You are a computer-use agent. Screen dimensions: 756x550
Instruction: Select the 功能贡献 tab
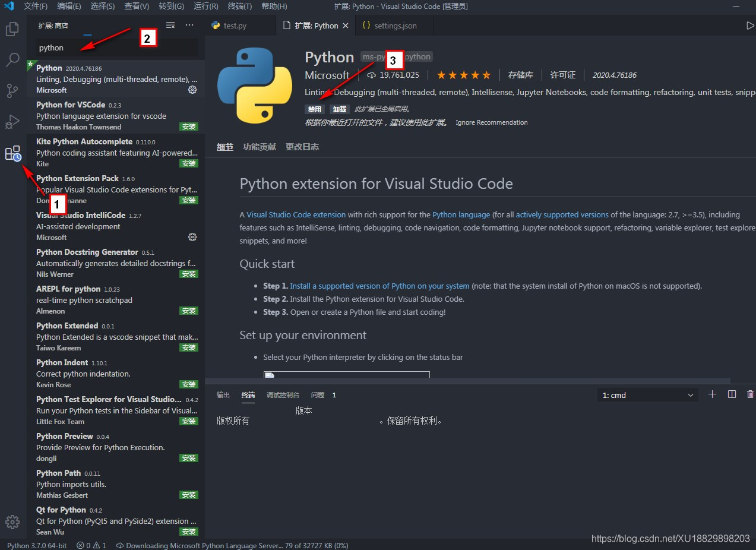(x=260, y=147)
